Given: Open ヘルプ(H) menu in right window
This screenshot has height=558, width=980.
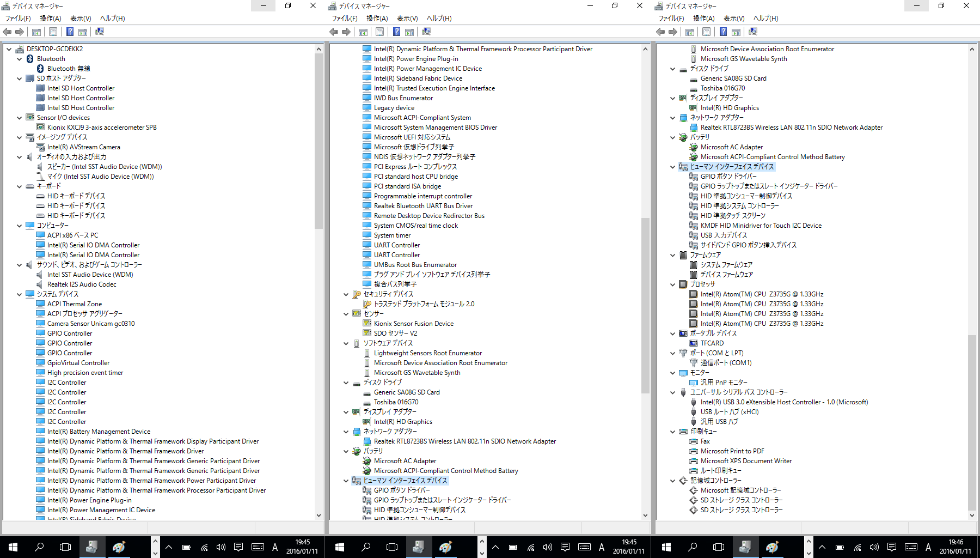Looking at the screenshot, I should coord(766,19).
